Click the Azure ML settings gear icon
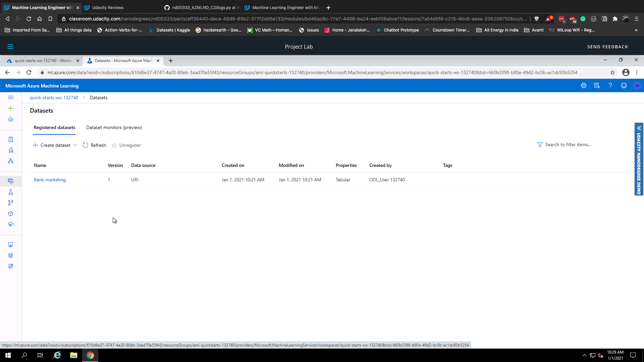The width and height of the screenshot is (644, 362). coord(584,86)
